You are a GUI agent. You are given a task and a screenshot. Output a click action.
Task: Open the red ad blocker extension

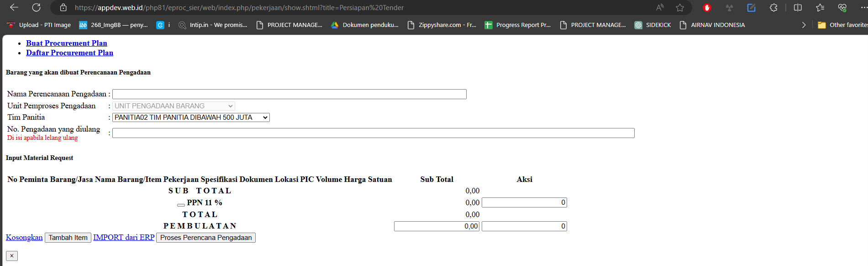(x=707, y=7)
